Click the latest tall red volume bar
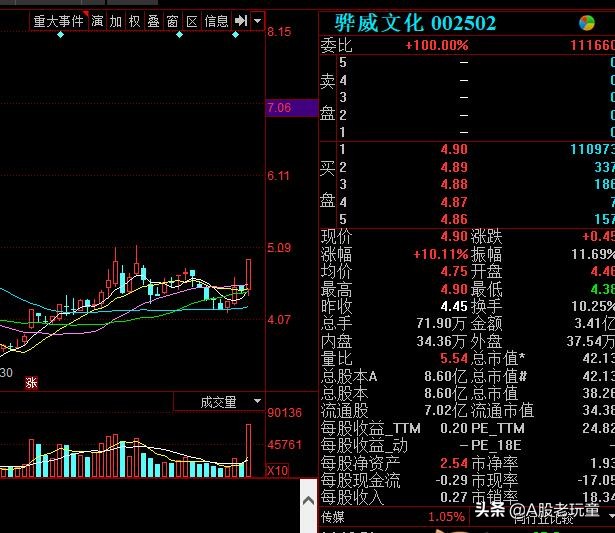This screenshot has height=533, width=615. (x=249, y=450)
